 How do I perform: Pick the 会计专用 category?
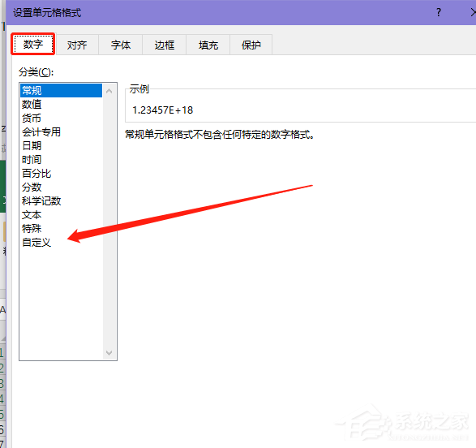[61, 131]
